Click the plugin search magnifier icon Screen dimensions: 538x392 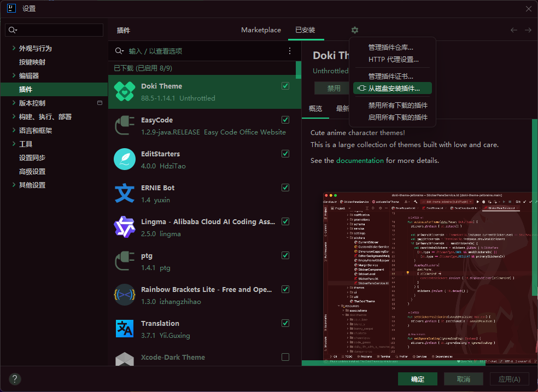click(x=119, y=51)
